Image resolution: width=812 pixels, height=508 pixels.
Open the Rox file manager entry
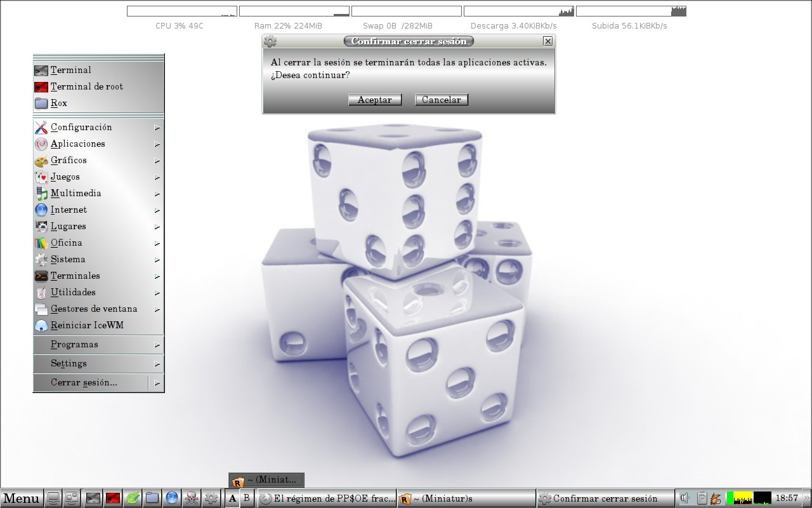(98, 104)
